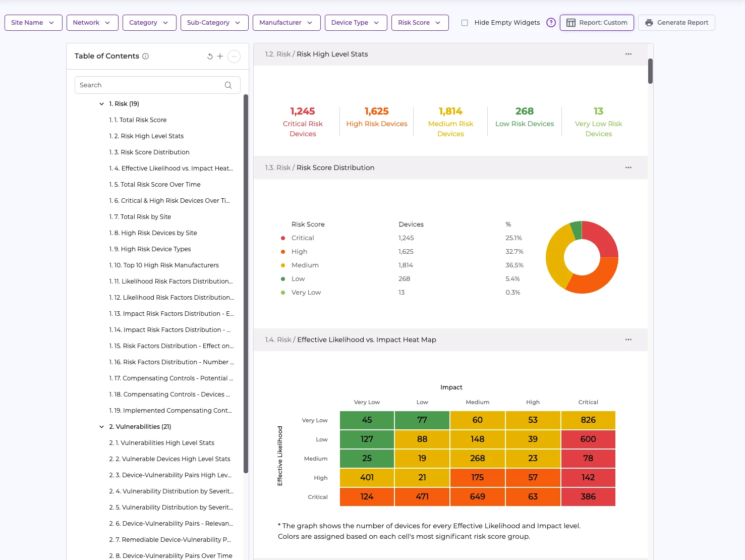Screen dimensions: 745x560
Task: Click the search magnifier icon
Action: pyautogui.click(x=228, y=85)
